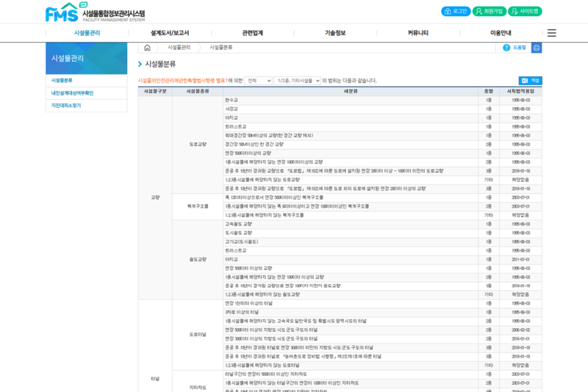Click the 종별 column header
The width and height of the screenshot is (588, 392).
coord(489,91)
